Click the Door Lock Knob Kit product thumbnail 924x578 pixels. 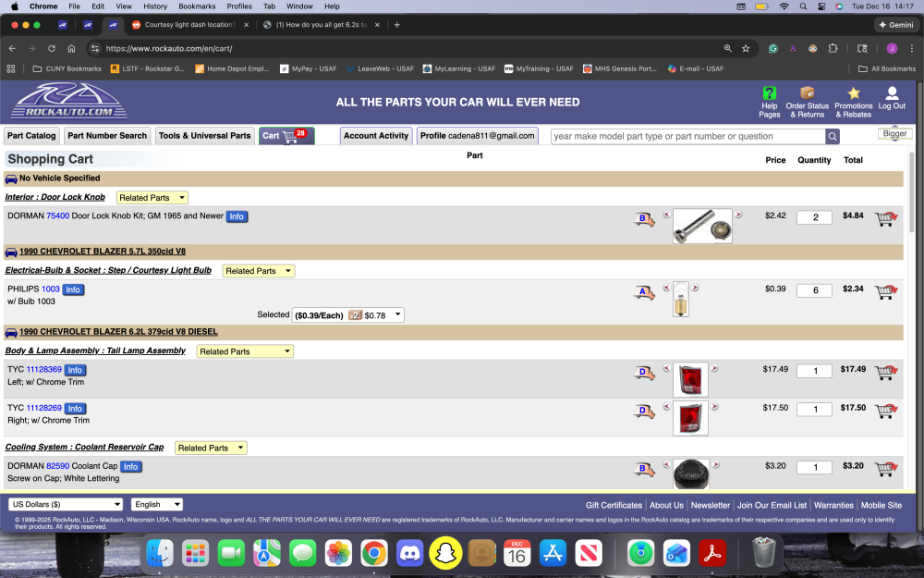click(702, 226)
